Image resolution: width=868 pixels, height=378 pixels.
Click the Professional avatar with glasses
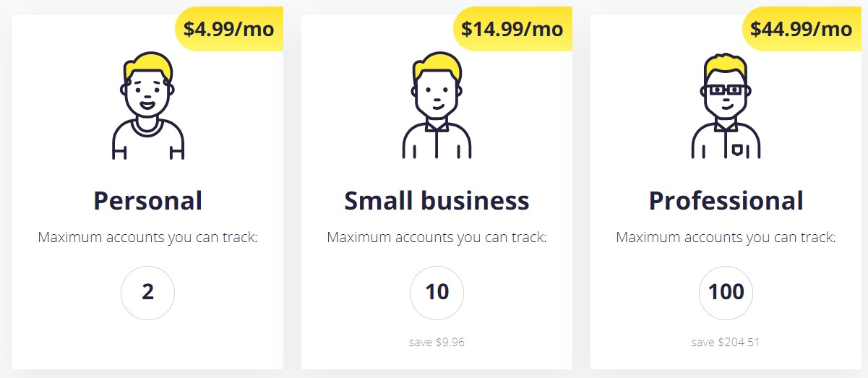point(726,106)
